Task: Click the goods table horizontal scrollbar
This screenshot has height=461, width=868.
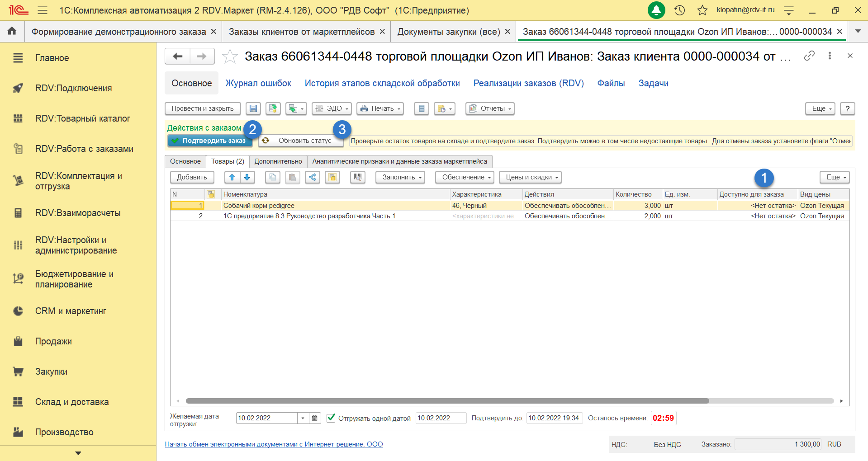Action: (x=447, y=401)
